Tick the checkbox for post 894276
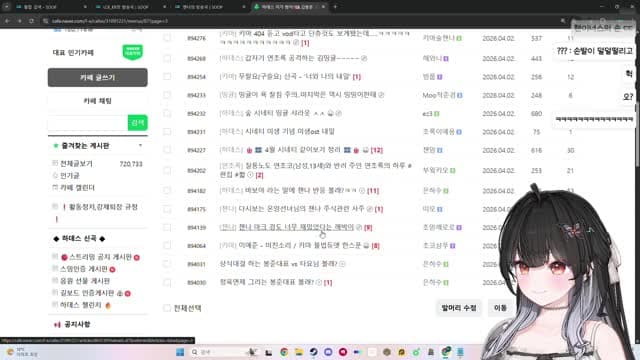 167,38
